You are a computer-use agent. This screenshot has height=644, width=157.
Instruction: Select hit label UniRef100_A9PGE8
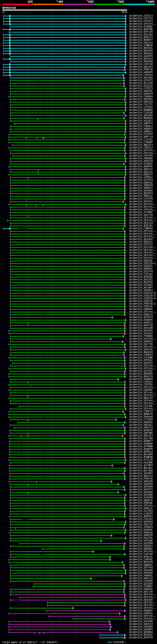[x=141, y=61]
